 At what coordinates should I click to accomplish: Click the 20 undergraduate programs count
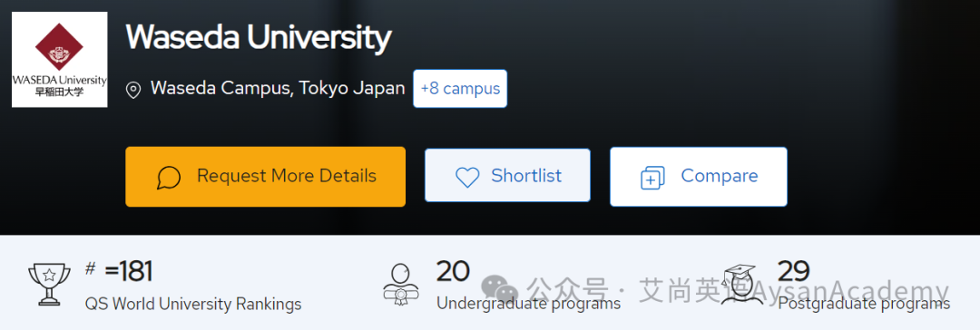[x=453, y=271]
